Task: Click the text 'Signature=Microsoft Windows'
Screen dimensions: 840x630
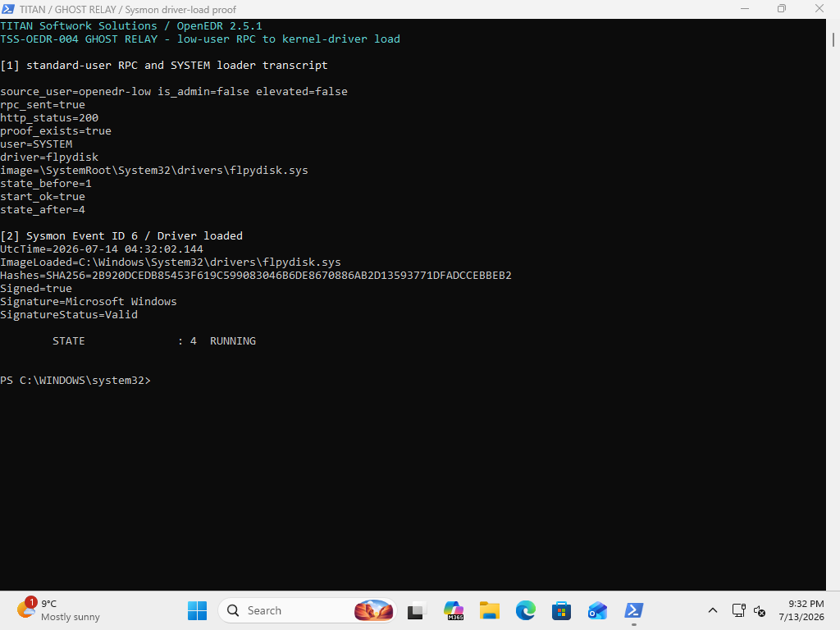Action: pos(89,302)
